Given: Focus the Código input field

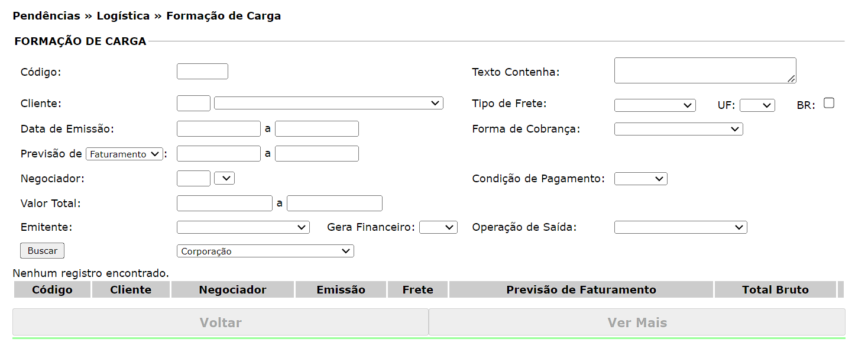Looking at the screenshot, I should click(202, 72).
